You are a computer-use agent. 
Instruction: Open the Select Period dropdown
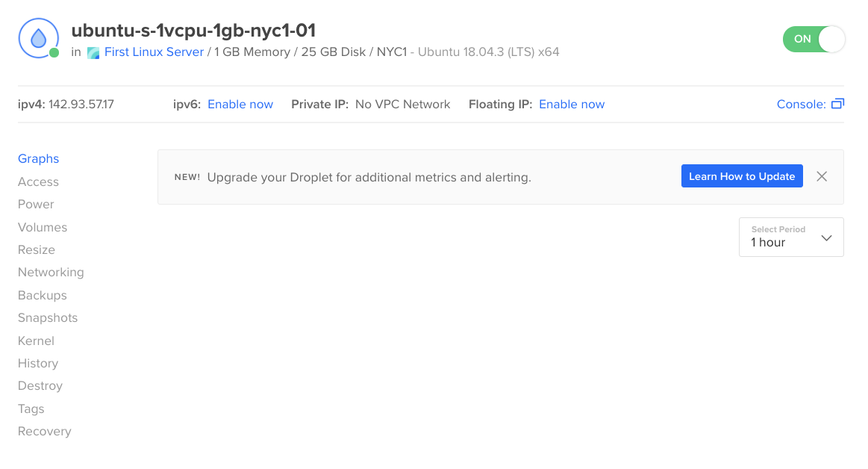pyautogui.click(x=791, y=237)
